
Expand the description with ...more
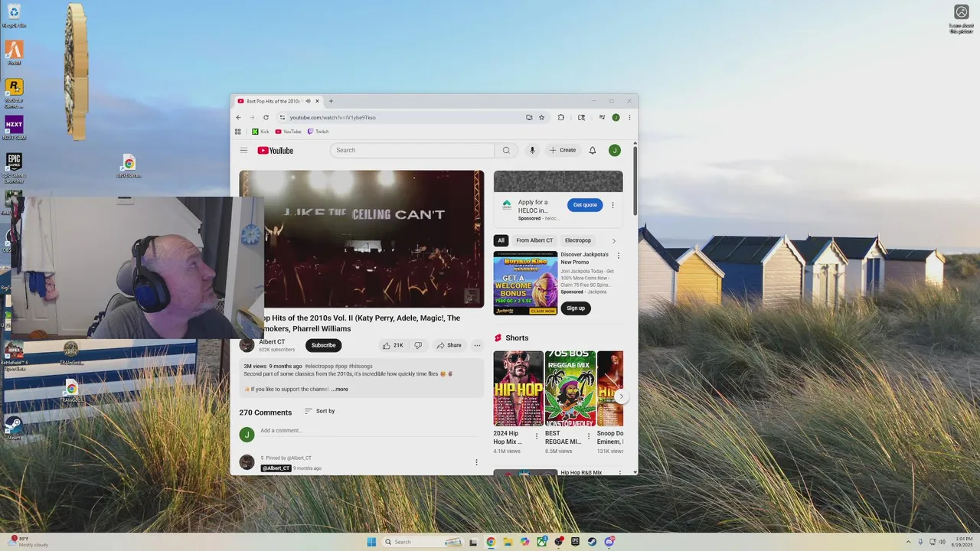(x=340, y=390)
